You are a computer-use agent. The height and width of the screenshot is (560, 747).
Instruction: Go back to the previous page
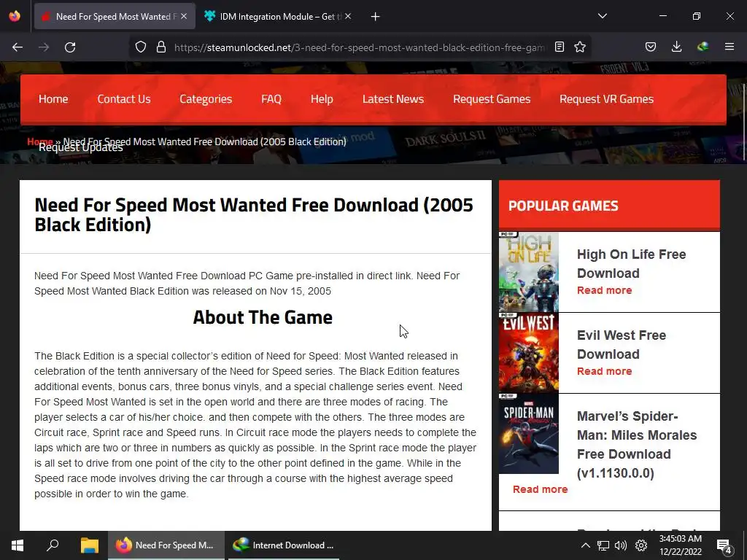coord(18,47)
